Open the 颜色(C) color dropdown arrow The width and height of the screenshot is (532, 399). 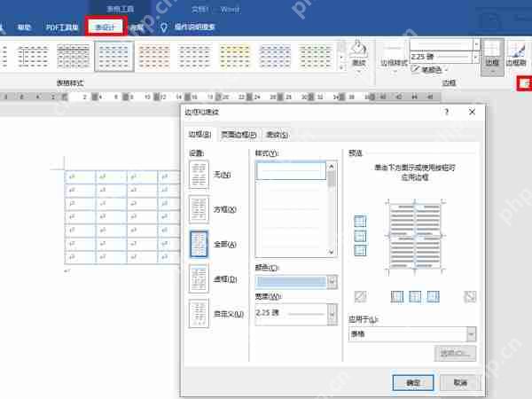pyautogui.click(x=332, y=282)
